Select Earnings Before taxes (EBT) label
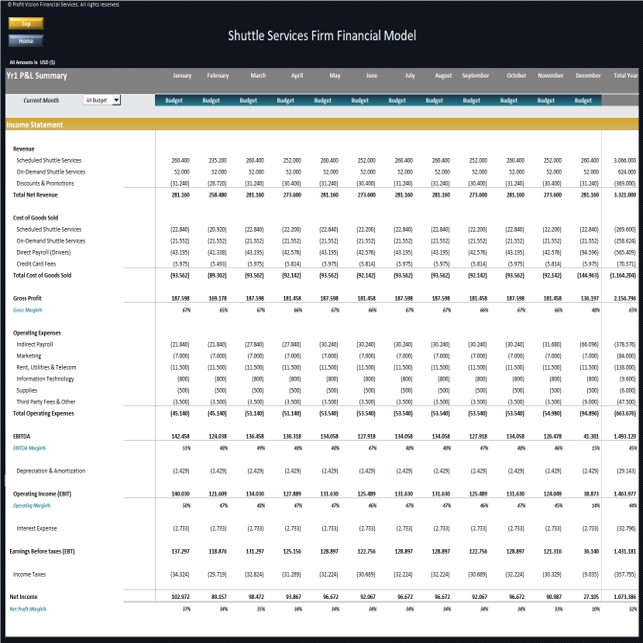Image resolution: width=643 pixels, height=643 pixels. tap(42, 551)
